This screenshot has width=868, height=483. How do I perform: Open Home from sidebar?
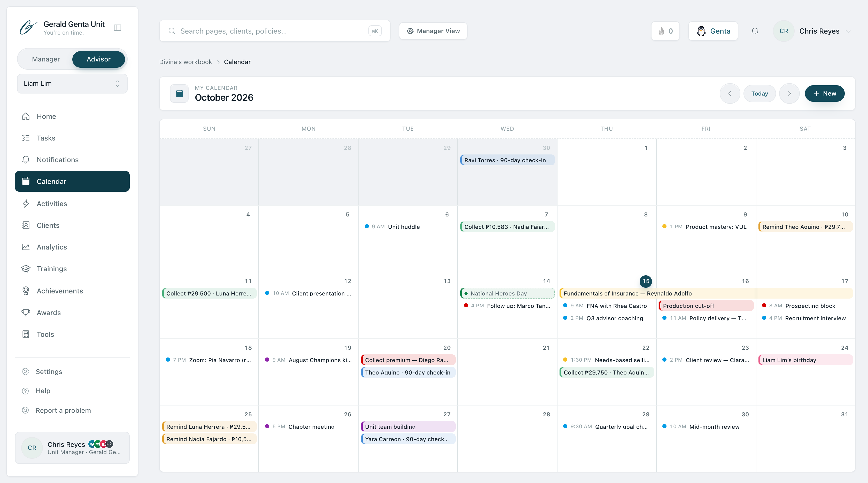[72, 116]
